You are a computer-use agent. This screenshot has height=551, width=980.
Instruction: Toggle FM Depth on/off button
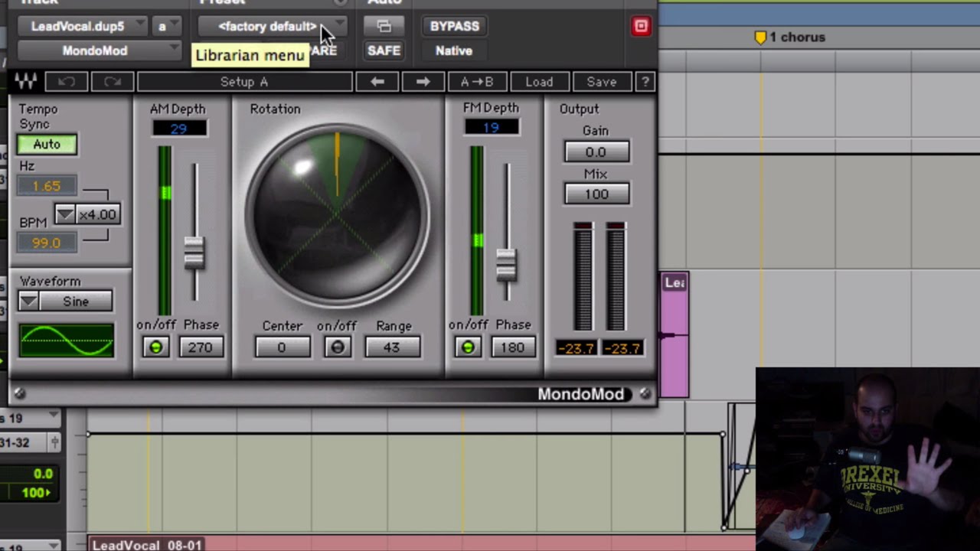coord(467,347)
